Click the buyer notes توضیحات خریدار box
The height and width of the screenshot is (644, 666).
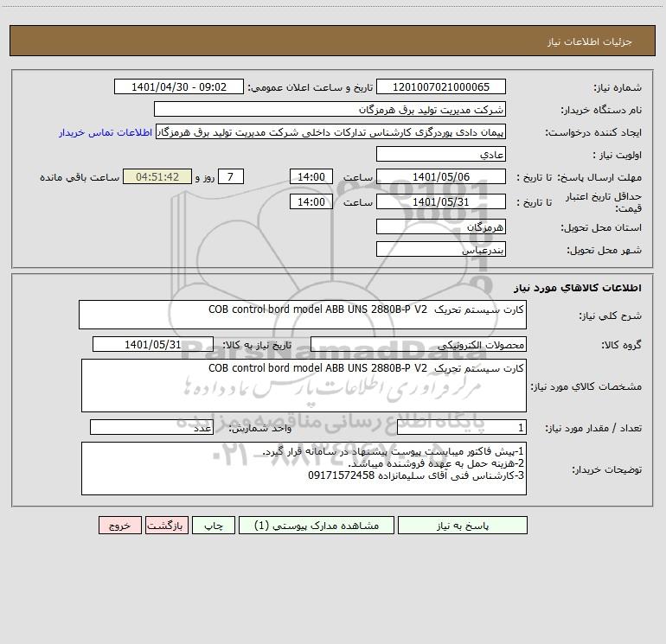(x=304, y=469)
